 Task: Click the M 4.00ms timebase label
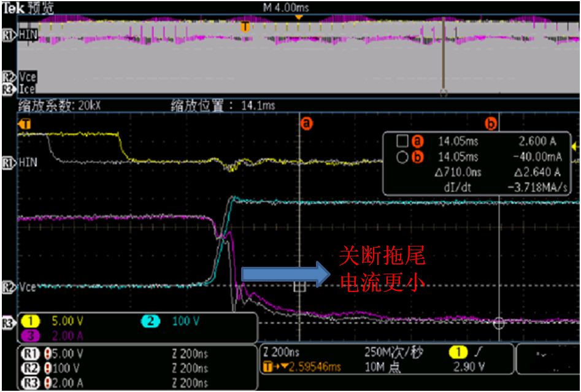(287, 7)
